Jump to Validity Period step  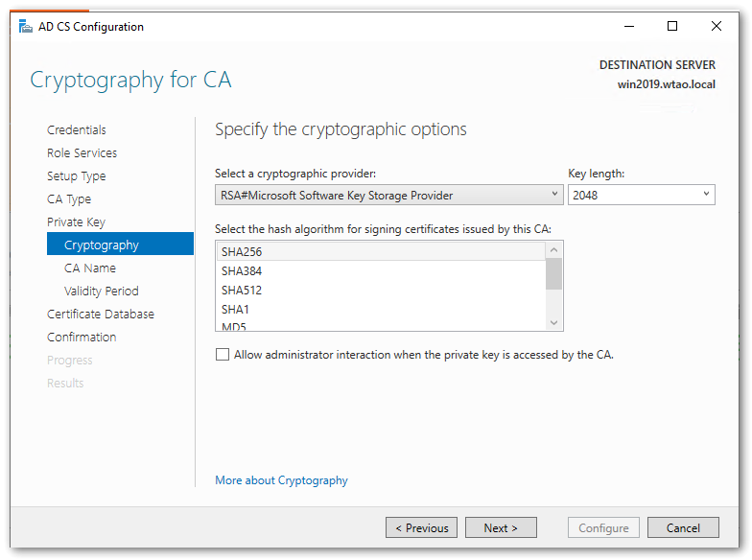102,292
